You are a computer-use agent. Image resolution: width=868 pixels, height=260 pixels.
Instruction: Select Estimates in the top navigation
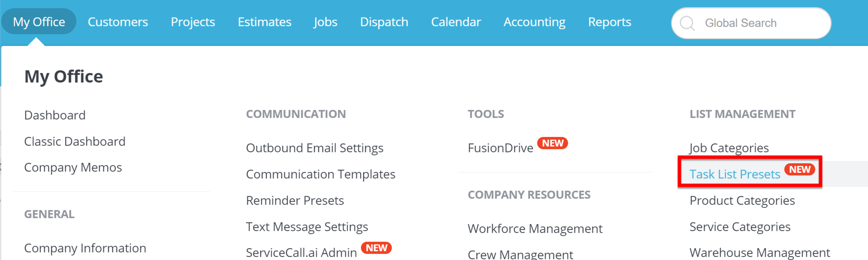point(265,22)
